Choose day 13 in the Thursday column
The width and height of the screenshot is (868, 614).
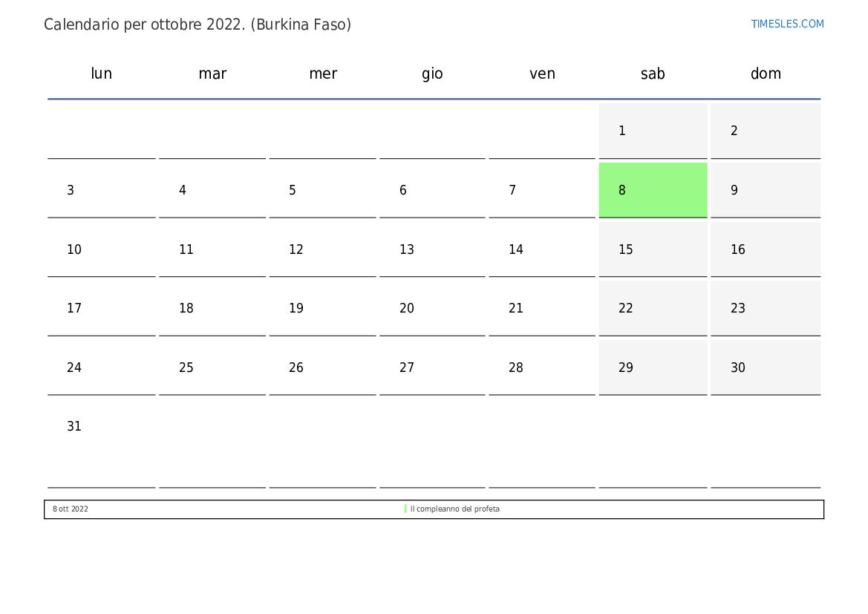pos(431,249)
